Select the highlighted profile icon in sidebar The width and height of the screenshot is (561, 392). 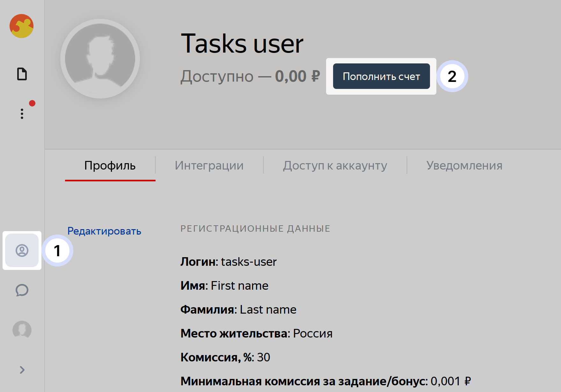(x=22, y=251)
